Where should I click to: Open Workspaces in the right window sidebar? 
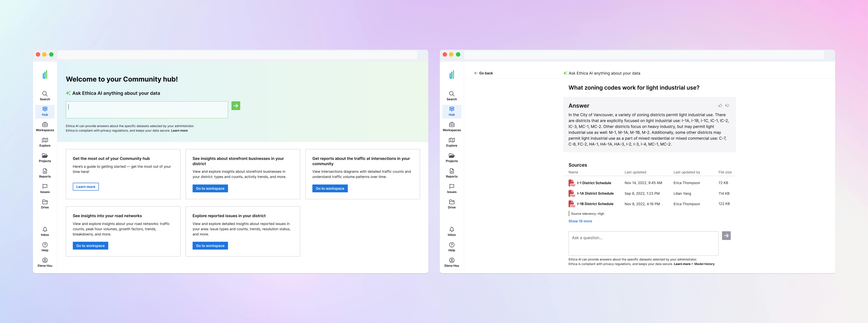[x=452, y=127]
